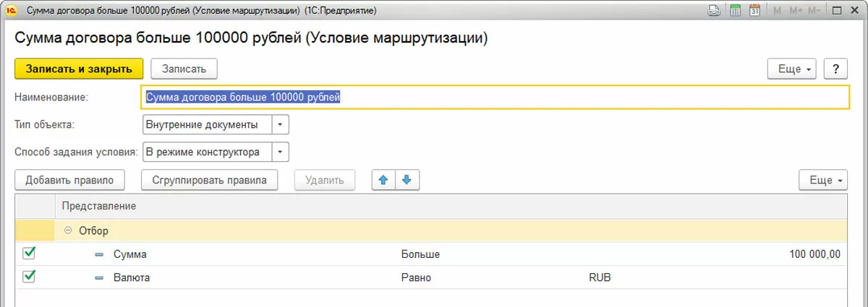Click the Сгруппировать правила button

click(x=210, y=180)
